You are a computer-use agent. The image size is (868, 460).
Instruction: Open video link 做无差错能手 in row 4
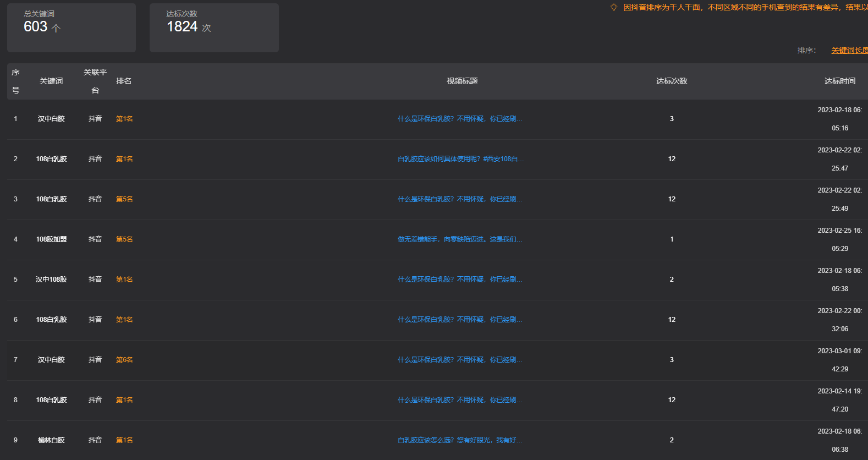pyautogui.click(x=460, y=239)
